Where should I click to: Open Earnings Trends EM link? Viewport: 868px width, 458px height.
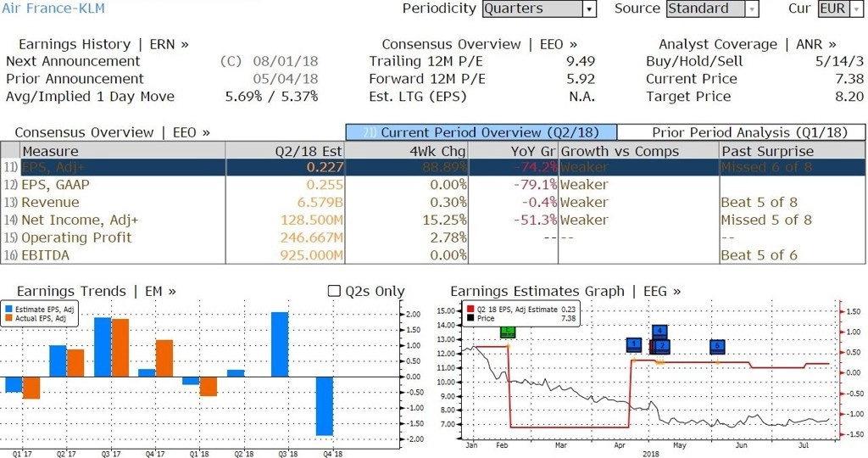(97, 291)
